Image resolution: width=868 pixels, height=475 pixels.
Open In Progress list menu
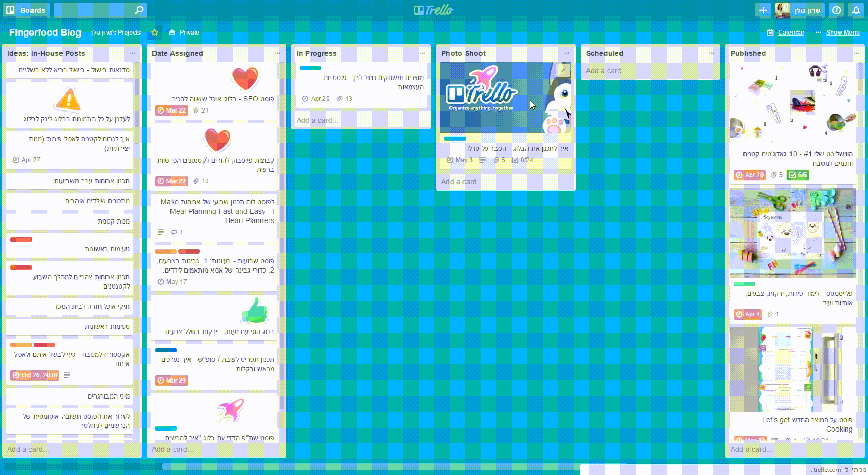(x=422, y=53)
